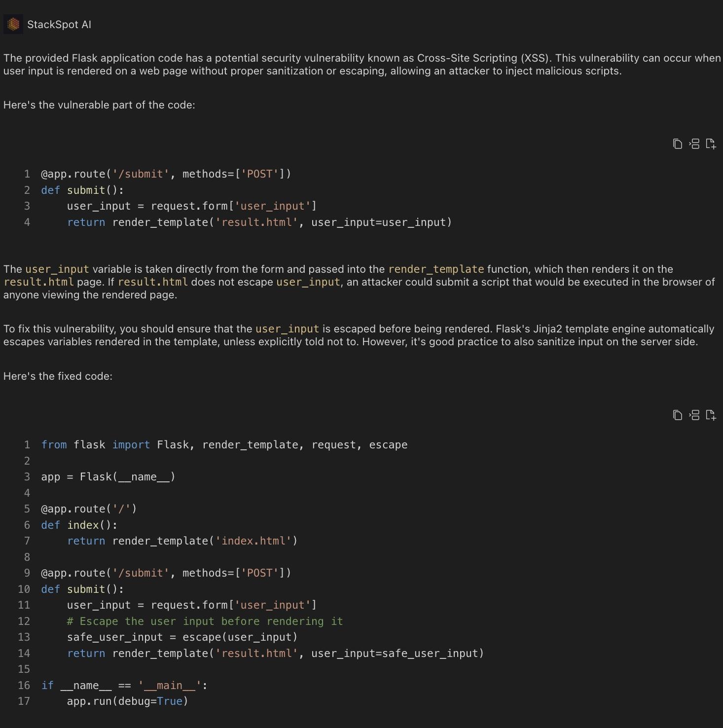This screenshot has width=723, height=728.
Task: Select line 4 of the vulnerable snippet
Action: (259, 222)
